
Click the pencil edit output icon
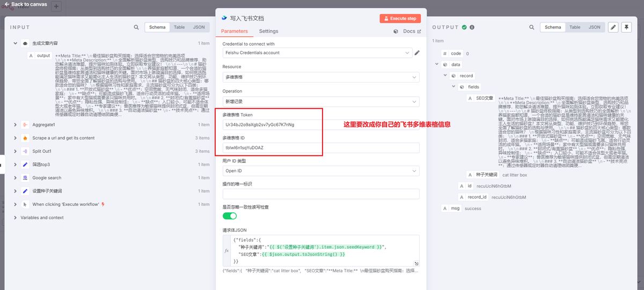(x=613, y=27)
